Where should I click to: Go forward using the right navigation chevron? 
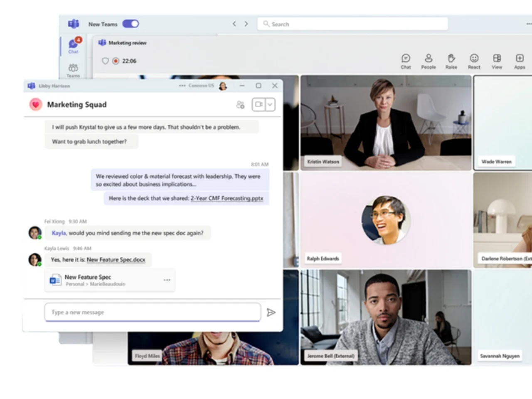point(246,24)
